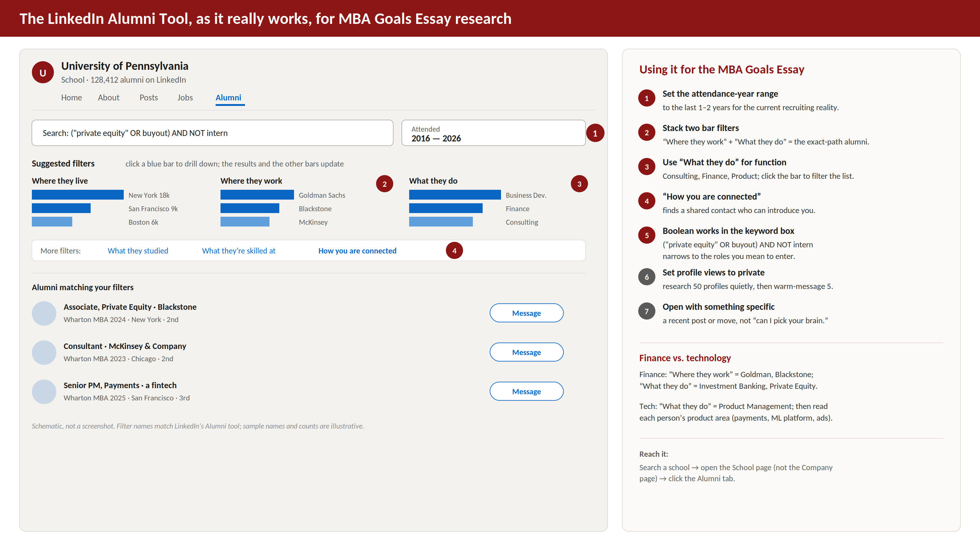Click the New York 18k bar
Viewport: 980px width, 551px height.
[77, 195]
